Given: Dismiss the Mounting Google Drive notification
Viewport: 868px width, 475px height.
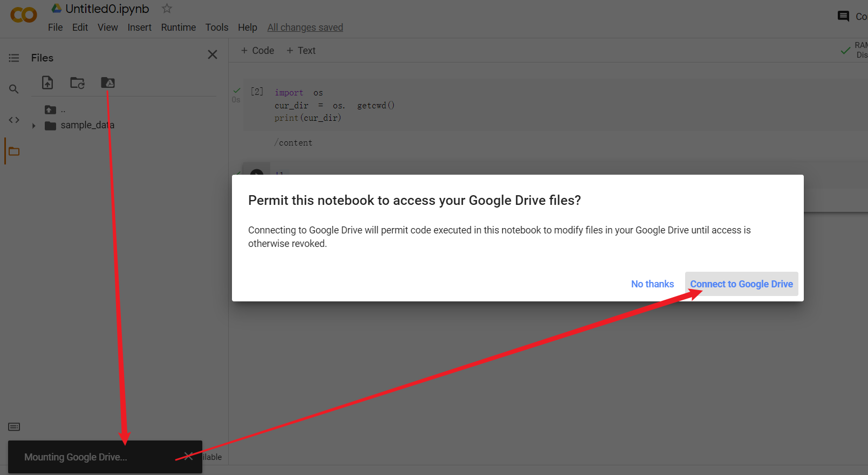Looking at the screenshot, I should tap(188, 457).
